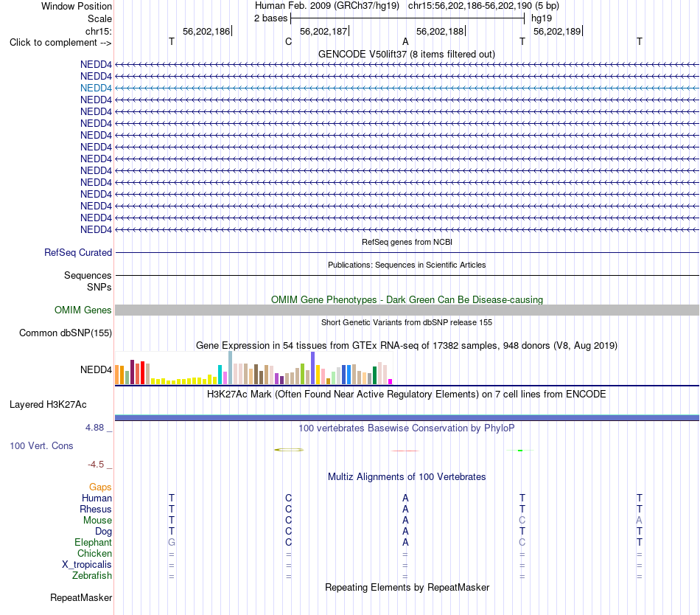This screenshot has width=700, height=615.
Task: Click the RepeatMasker track label
Action: (x=81, y=597)
